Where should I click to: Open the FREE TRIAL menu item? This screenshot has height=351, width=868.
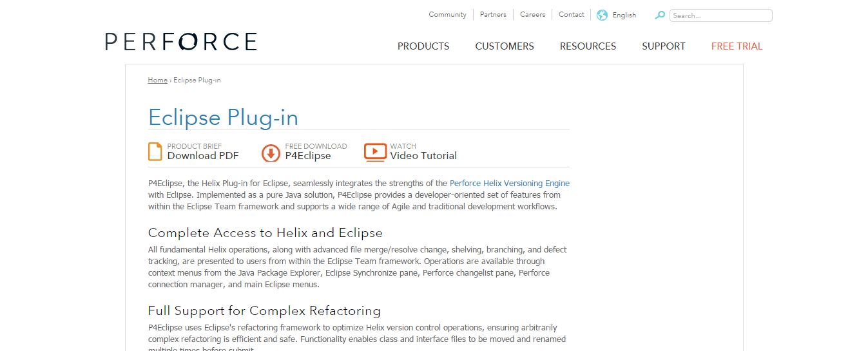[x=737, y=46]
